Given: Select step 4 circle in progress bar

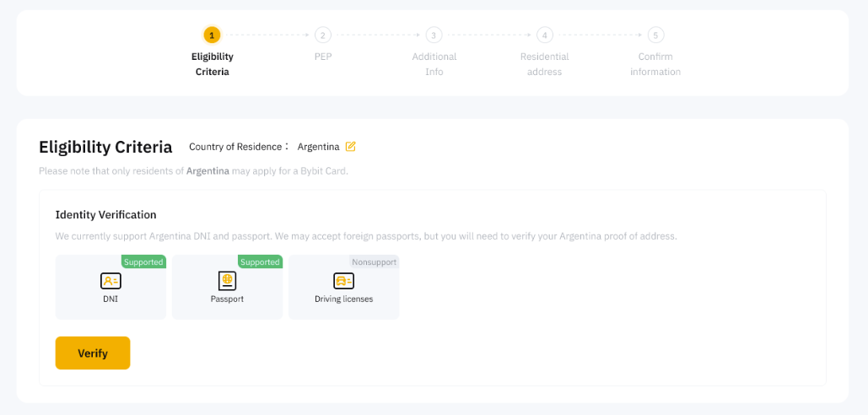Looking at the screenshot, I should click(x=545, y=35).
